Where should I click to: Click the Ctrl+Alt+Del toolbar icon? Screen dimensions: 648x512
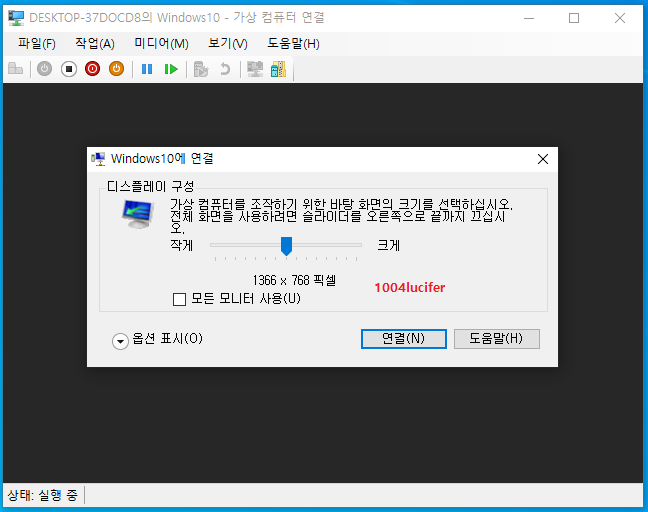[x=15, y=69]
